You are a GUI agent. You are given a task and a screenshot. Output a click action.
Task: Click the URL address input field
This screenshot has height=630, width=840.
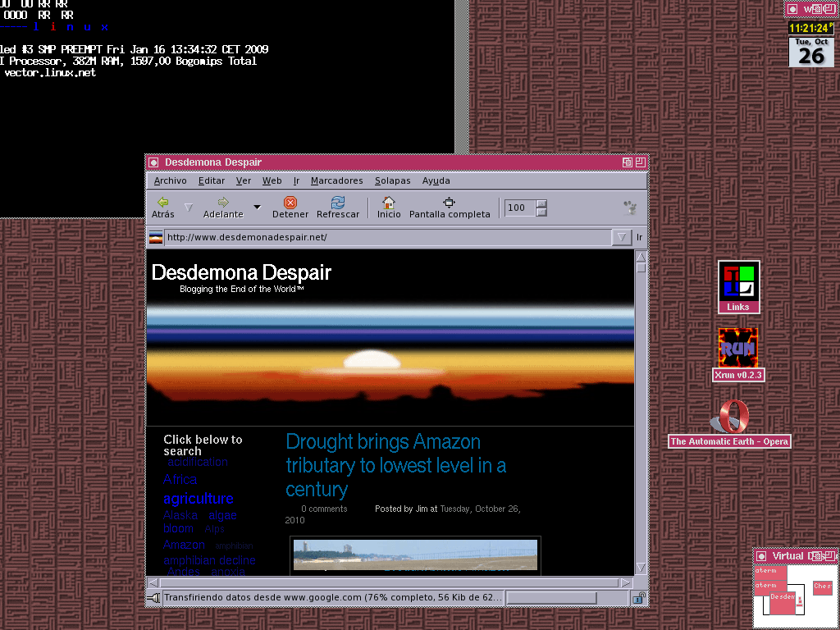click(x=386, y=238)
